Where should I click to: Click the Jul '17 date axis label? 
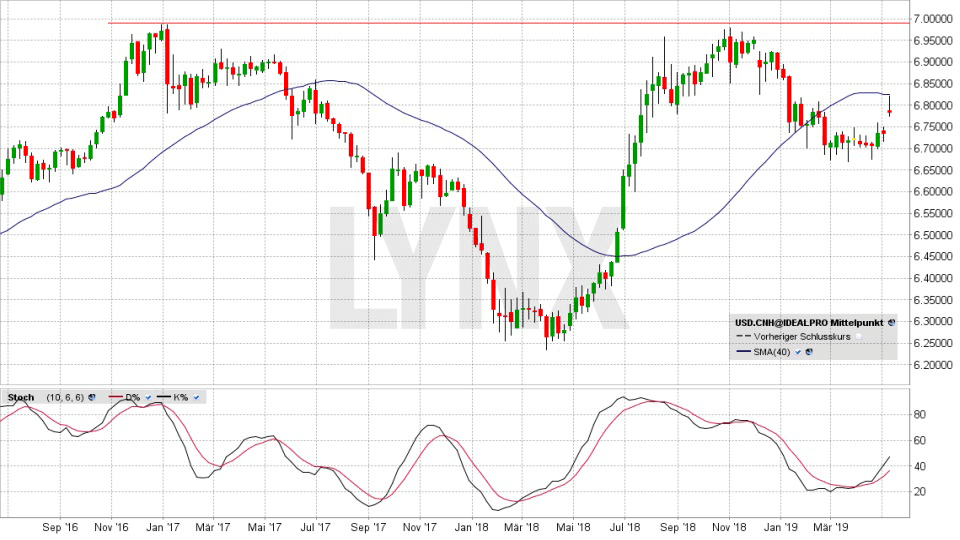click(x=317, y=527)
